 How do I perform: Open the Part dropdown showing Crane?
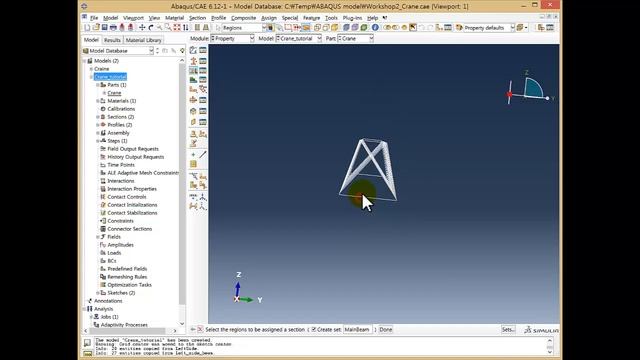355,38
